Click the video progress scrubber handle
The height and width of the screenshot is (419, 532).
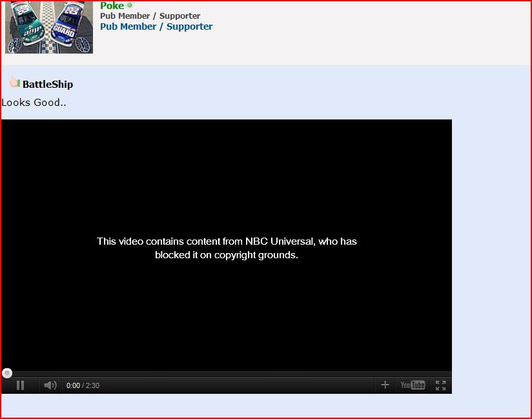click(7, 373)
